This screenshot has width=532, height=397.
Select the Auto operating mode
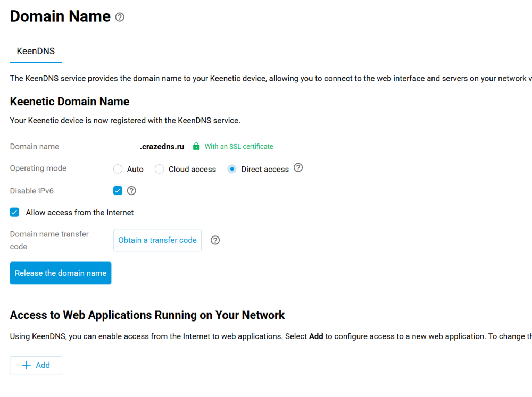(x=118, y=169)
